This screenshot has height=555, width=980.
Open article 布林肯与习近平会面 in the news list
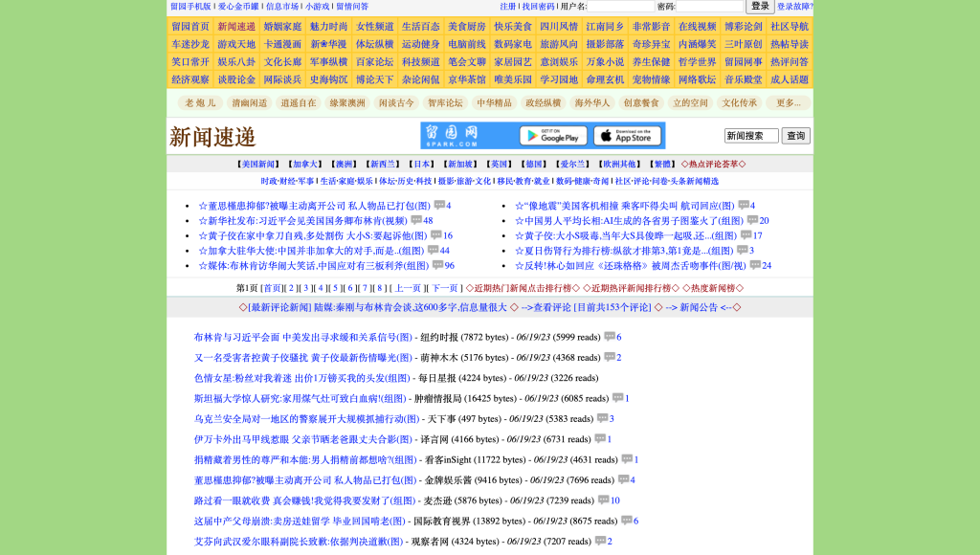click(x=302, y=337)
